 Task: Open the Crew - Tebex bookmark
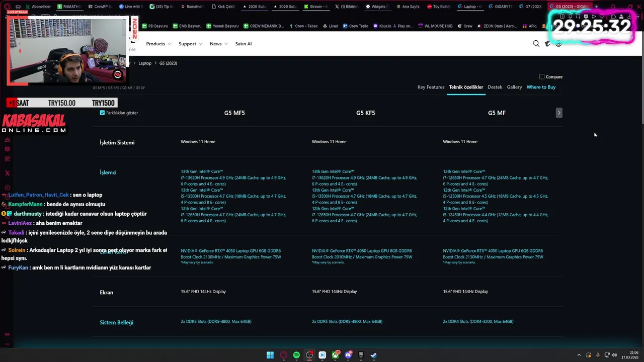click(x=303, y=26)
